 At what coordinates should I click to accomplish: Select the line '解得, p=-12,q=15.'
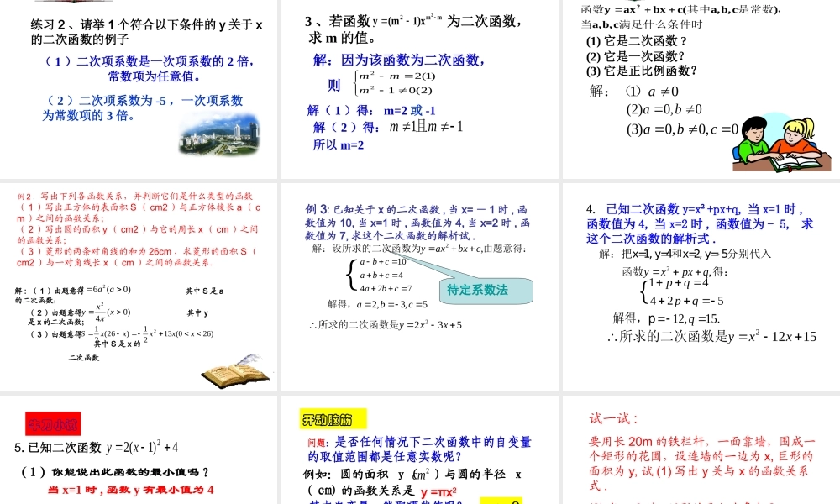click(666, 318)
